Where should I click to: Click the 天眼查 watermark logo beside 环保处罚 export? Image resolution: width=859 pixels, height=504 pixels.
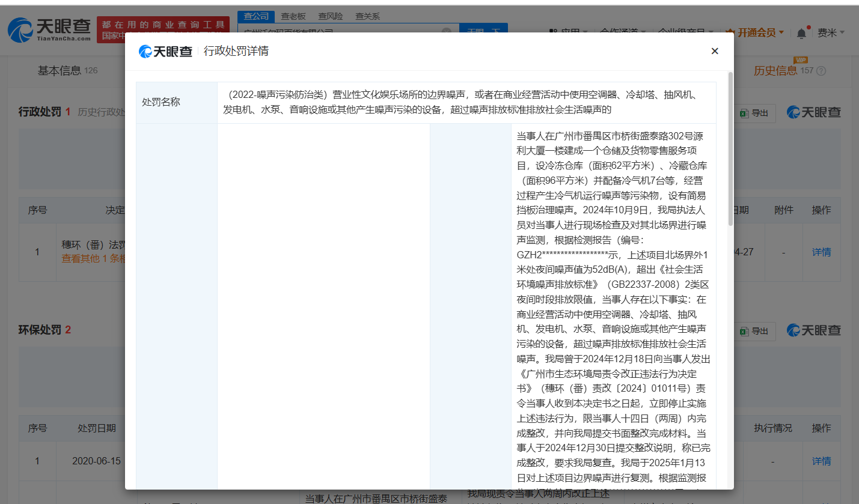pos(814,330)
